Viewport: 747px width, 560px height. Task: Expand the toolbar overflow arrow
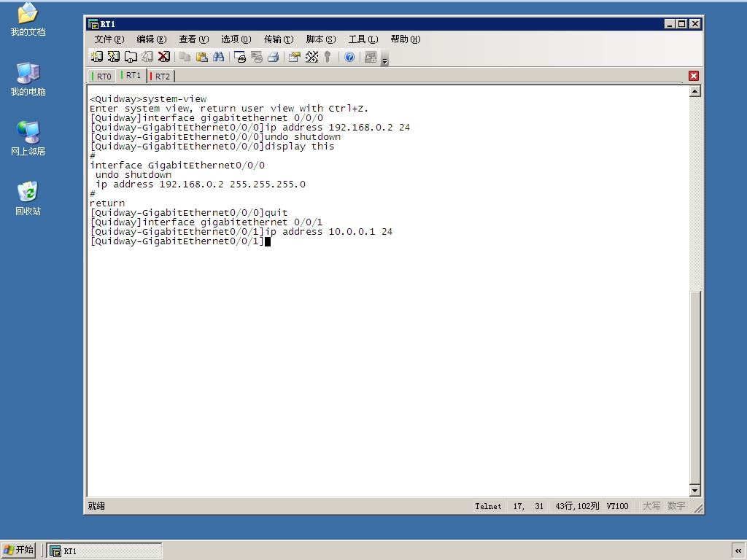point(385,60)
